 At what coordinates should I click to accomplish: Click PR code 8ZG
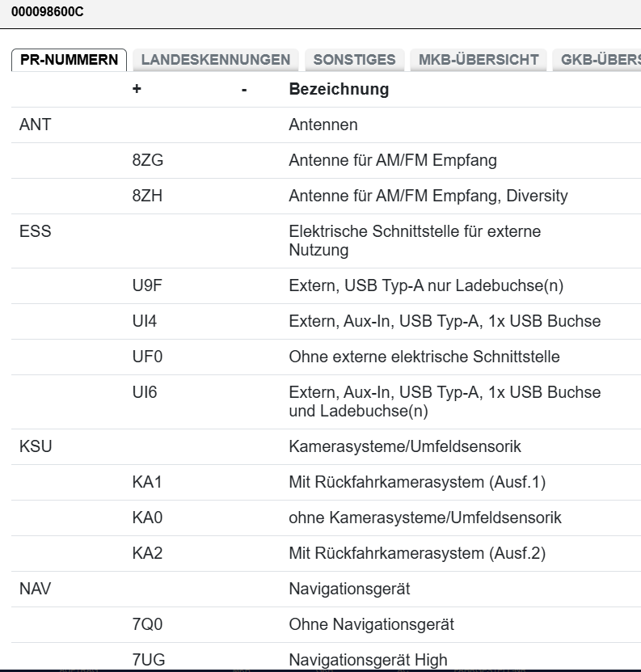click(147, 161)
